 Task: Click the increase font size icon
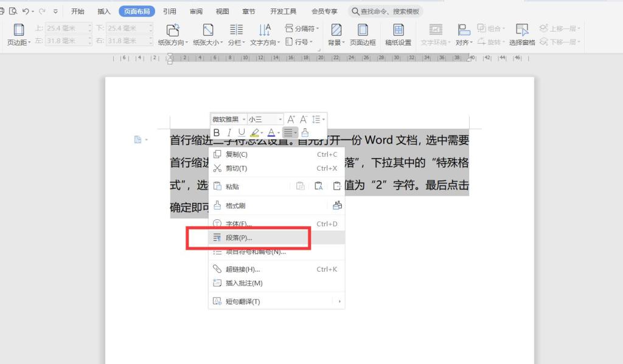pos(291,120)
